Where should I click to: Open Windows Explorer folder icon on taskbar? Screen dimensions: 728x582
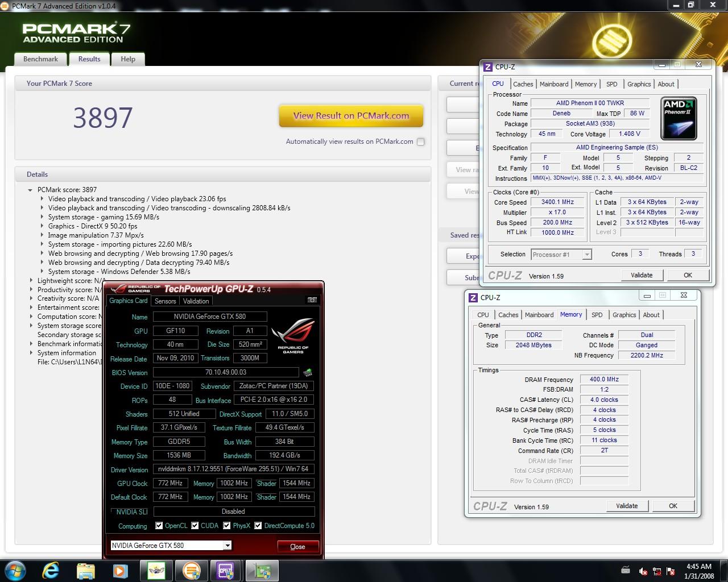[x=85, y=570]
